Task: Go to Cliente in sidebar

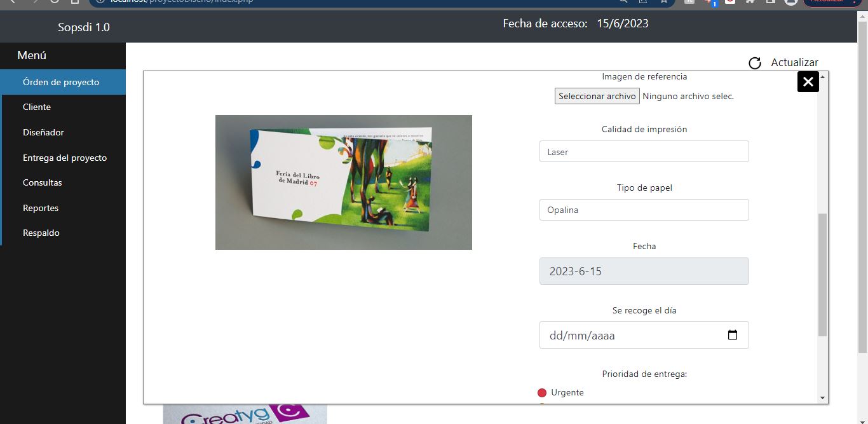Action: point(37,107)
